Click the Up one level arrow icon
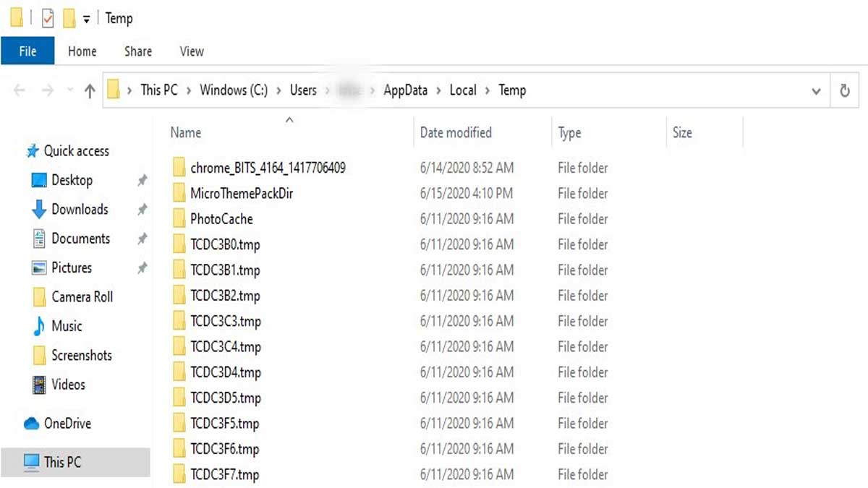The width and height of the screenshot is (868, 488). point(90,90)
